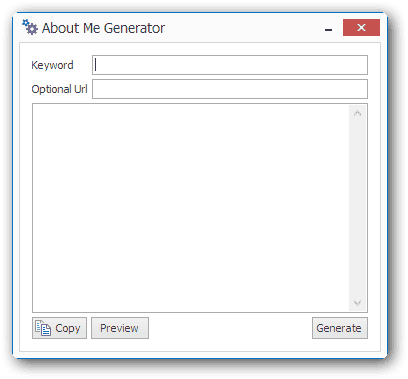Click the blank margin right of the Keyword field
Screen dimensions: 408x379
[374, 65]
